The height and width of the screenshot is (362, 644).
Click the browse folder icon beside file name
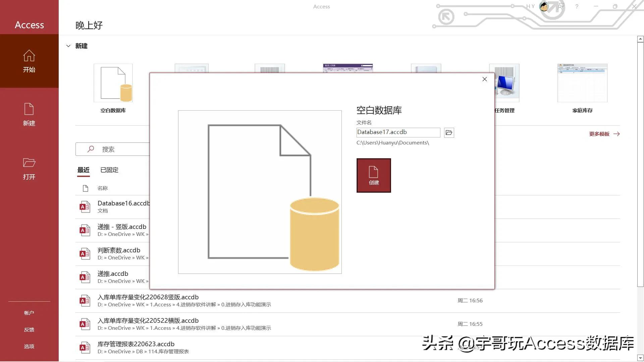click(x=449, y=132)
